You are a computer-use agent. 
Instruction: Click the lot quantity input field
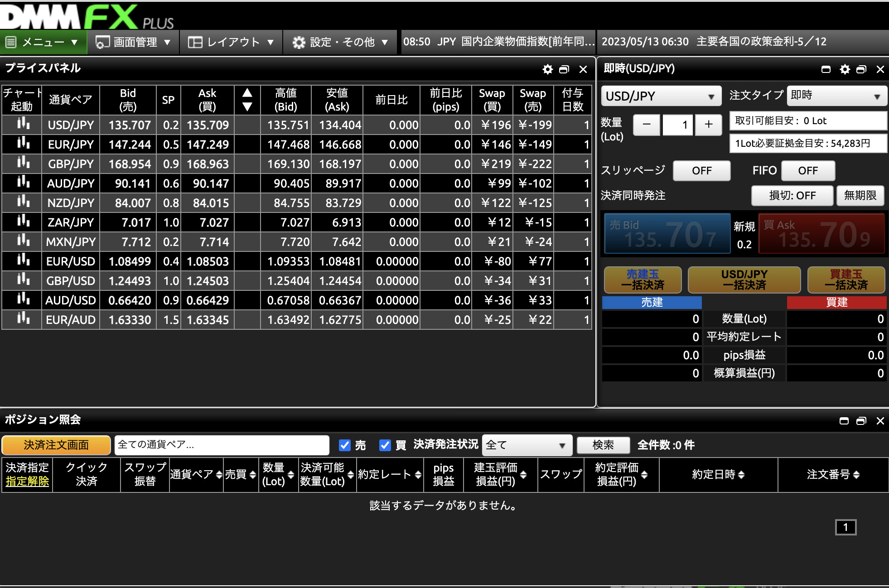click(x=678, y=125)
